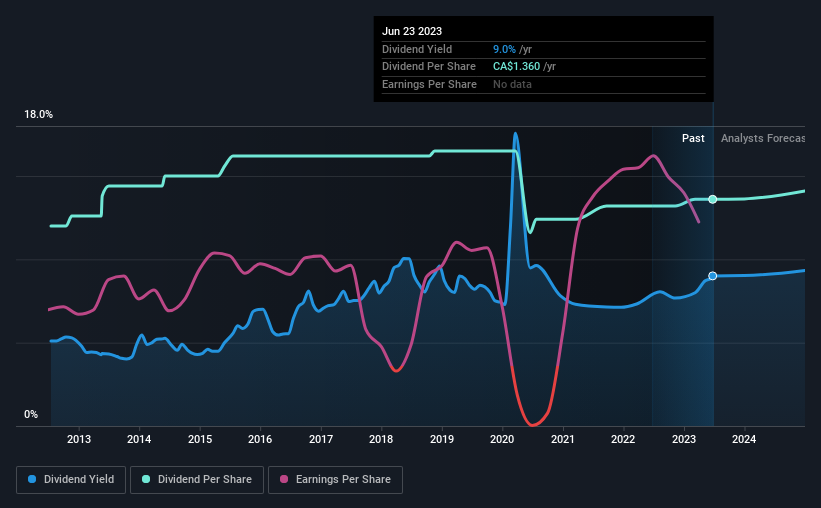Select the 2024 year axis label
The image size is (821, 508).
coord(744,439)
